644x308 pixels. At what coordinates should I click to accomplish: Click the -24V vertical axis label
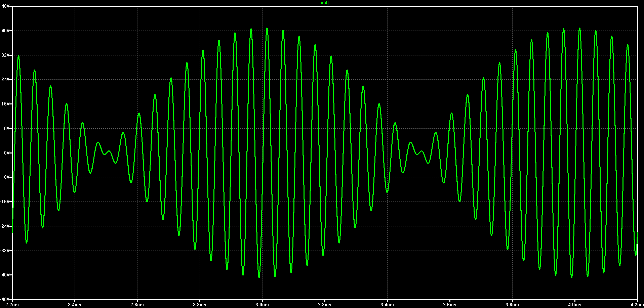point(5,226)
